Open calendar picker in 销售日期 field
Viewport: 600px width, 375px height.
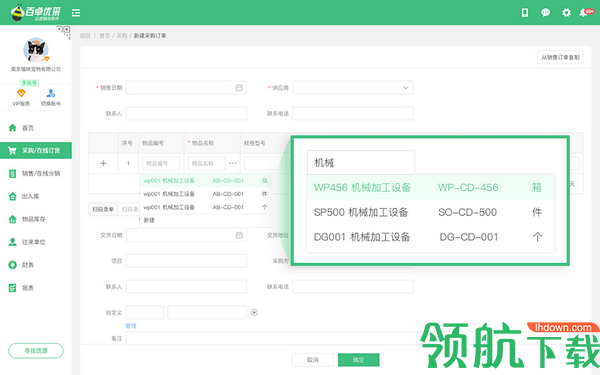pyautogui.click(x=239, y=88)
